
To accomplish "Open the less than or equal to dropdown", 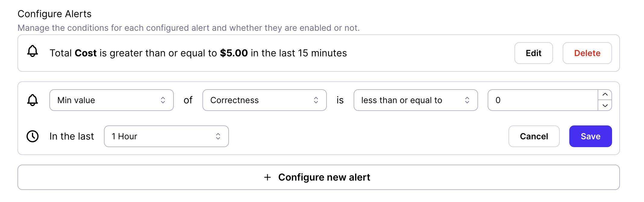I will tap(415, 100).
